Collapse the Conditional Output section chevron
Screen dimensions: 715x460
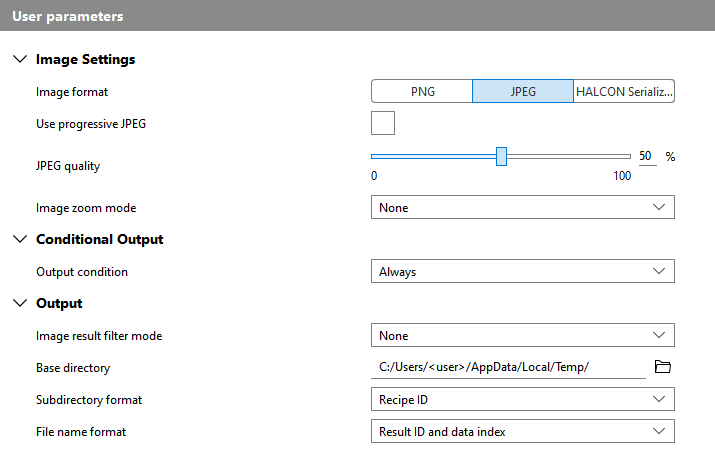pos(20,239)
